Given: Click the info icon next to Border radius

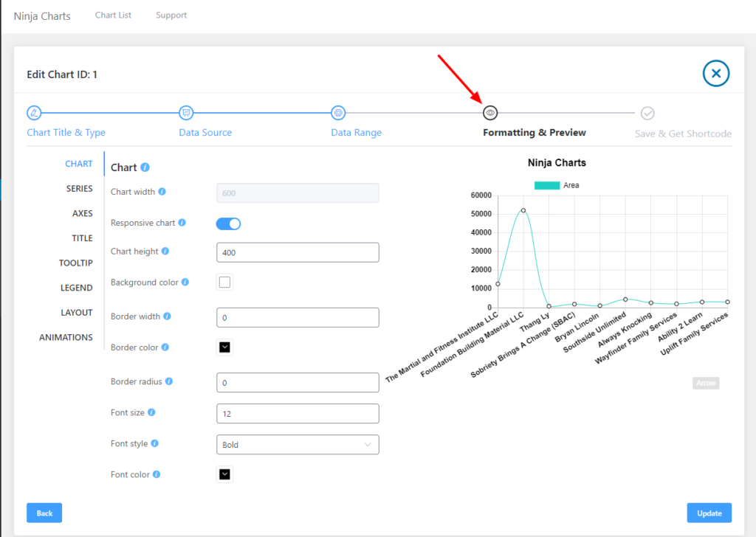Looking at the screenshot, I should tap(170, 382).
